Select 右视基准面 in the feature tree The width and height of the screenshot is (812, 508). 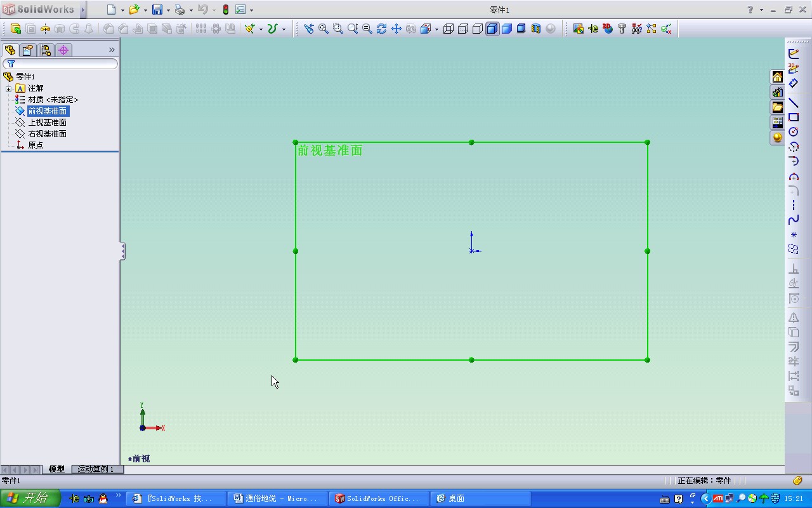[x=48, y=134]
